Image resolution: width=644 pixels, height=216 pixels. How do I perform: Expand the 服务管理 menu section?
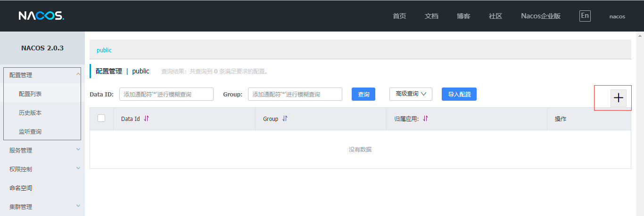tap(42, 151)
